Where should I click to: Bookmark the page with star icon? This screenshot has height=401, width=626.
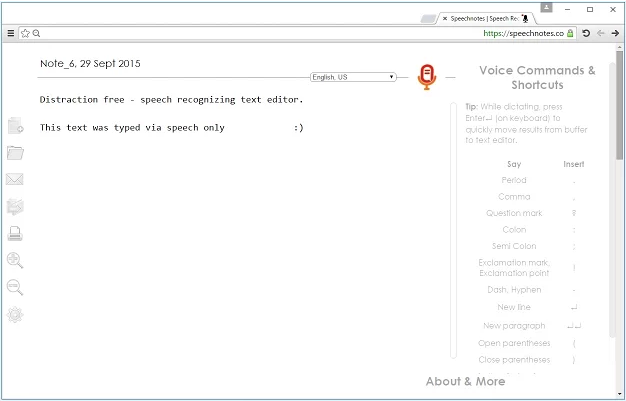point(25,33)
